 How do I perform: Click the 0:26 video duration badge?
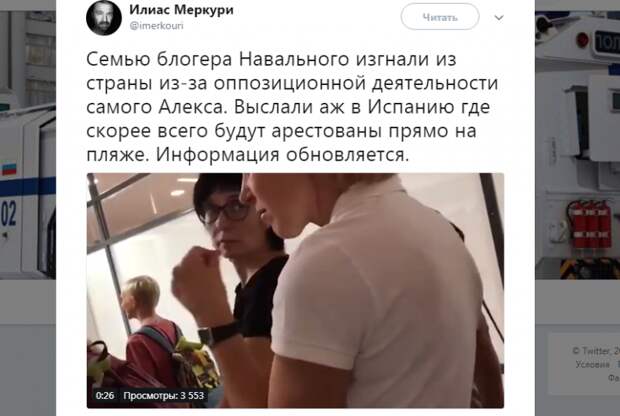pyautogui.click(x=105, y=395)
